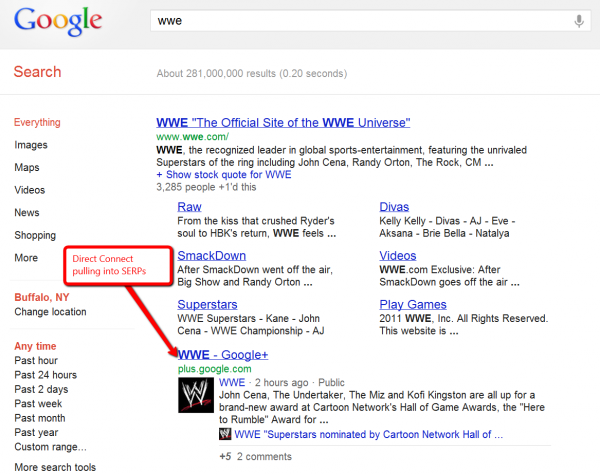Activate voice search microphone icon
This screenshot has height=474, width=600.
579,21
